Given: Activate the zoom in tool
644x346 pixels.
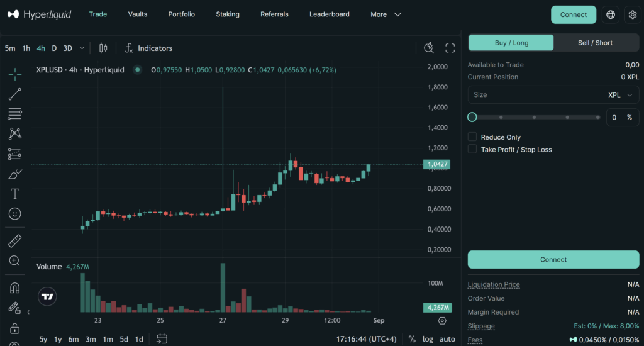Looking at the screenshot, I should tap(15, 260).
